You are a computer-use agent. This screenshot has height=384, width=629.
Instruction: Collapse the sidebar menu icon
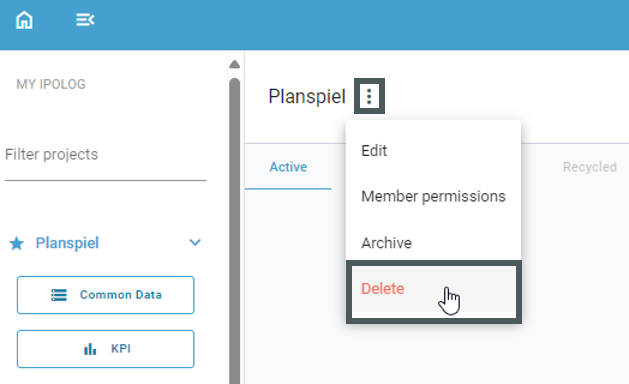click(x=85, y=20)
